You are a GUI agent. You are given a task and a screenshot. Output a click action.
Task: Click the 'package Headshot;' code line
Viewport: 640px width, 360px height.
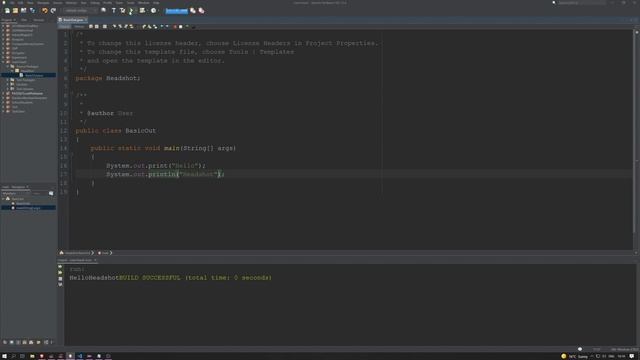(108, 78)
